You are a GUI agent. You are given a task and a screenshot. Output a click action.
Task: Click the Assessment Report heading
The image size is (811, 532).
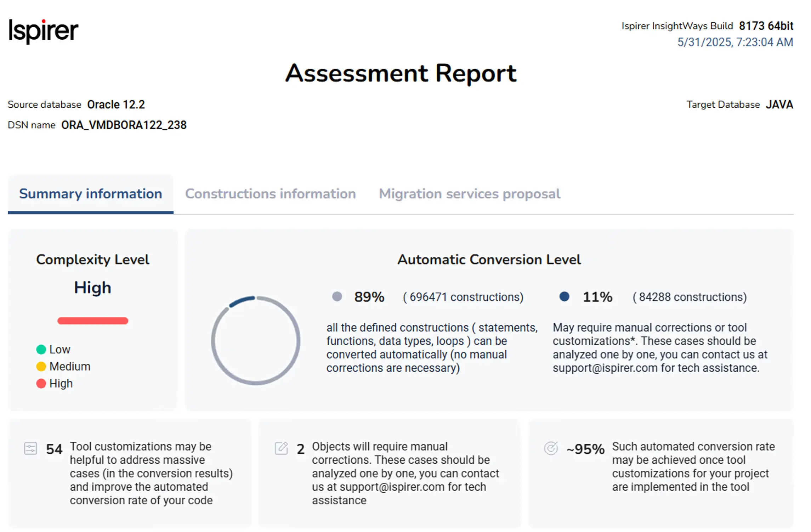pos(401,73)
